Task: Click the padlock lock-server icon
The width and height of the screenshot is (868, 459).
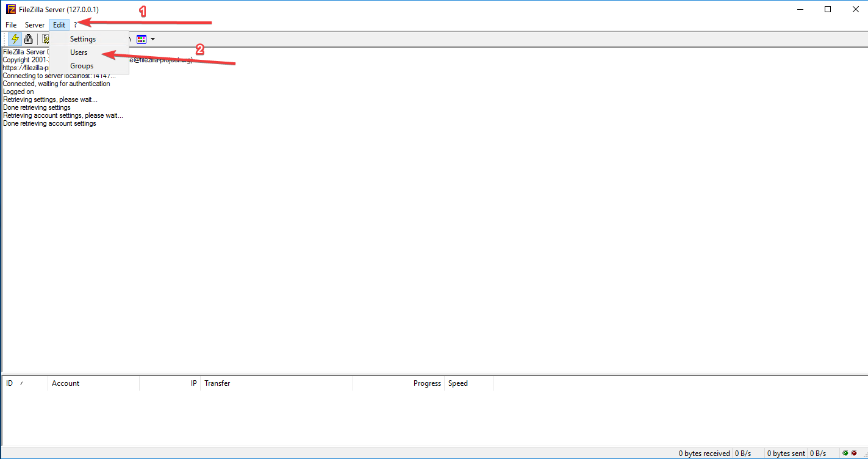Action: pos(28,39)
